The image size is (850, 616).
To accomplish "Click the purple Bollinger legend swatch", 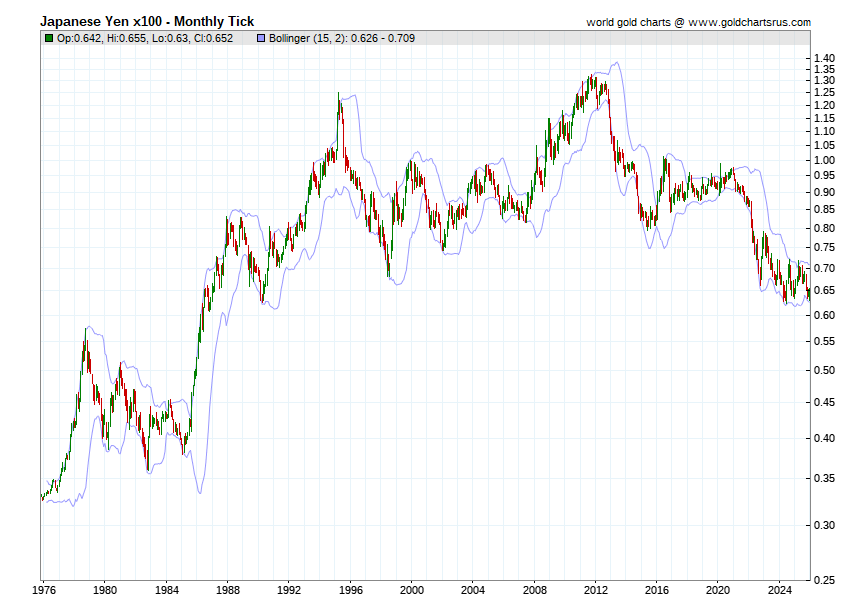I will click(x=261, y=38).
